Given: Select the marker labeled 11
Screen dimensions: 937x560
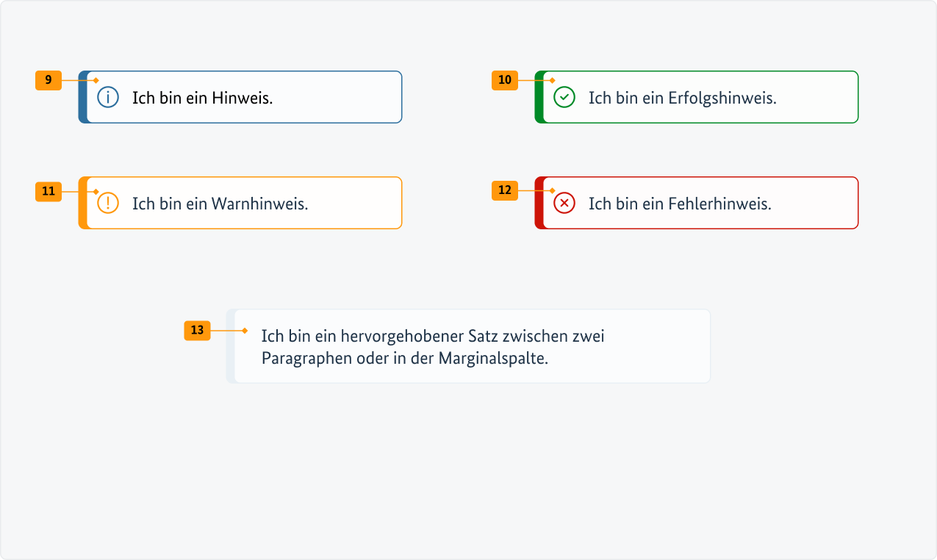Looking at the screenshot, I should 48,191.
